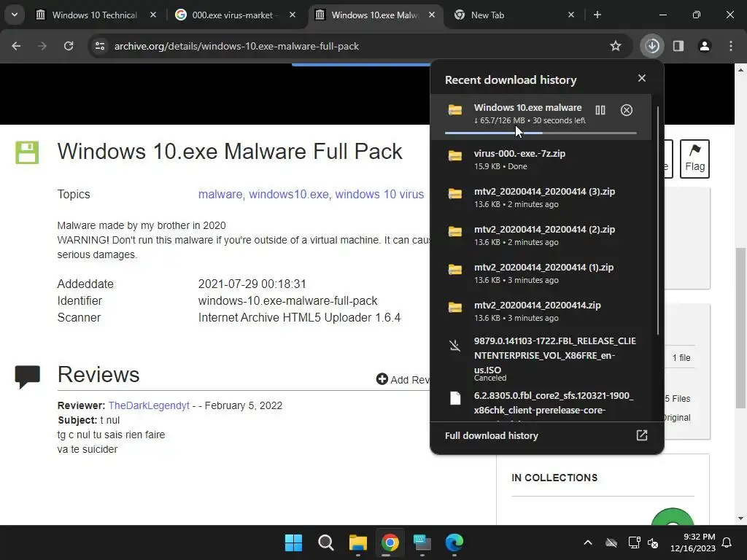Open mtv2_20200414_20200414 (1).zip download

coord(541,273)
